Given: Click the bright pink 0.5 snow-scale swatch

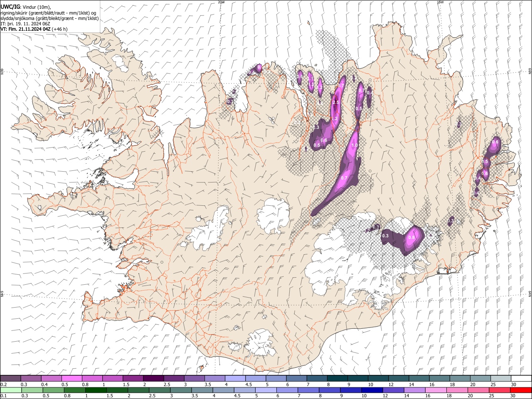Looking at the screenshot, I should [x=71, y=379].
